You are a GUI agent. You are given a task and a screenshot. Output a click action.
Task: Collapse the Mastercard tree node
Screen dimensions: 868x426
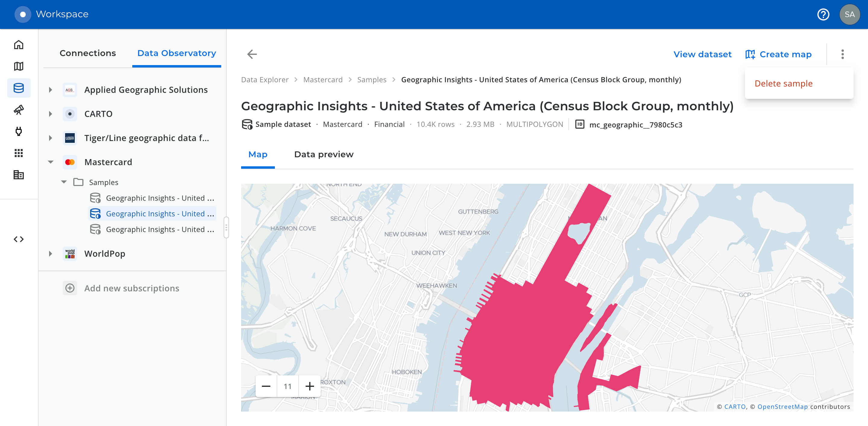(51, 162)
